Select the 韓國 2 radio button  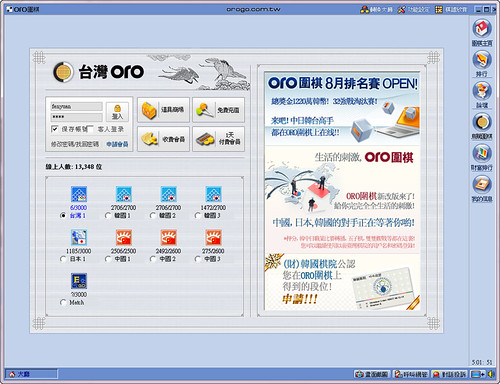pos(153,216)
